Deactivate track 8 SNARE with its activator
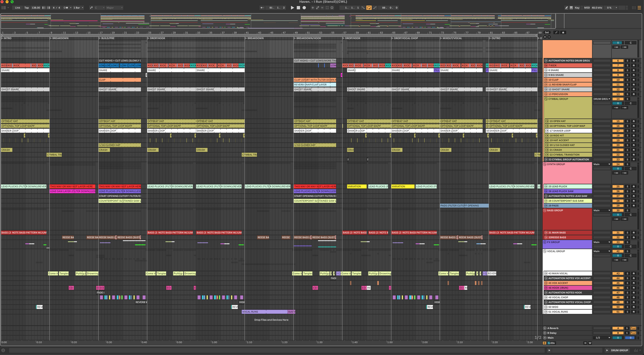The image size is (644, 355). tap(618, 70)
